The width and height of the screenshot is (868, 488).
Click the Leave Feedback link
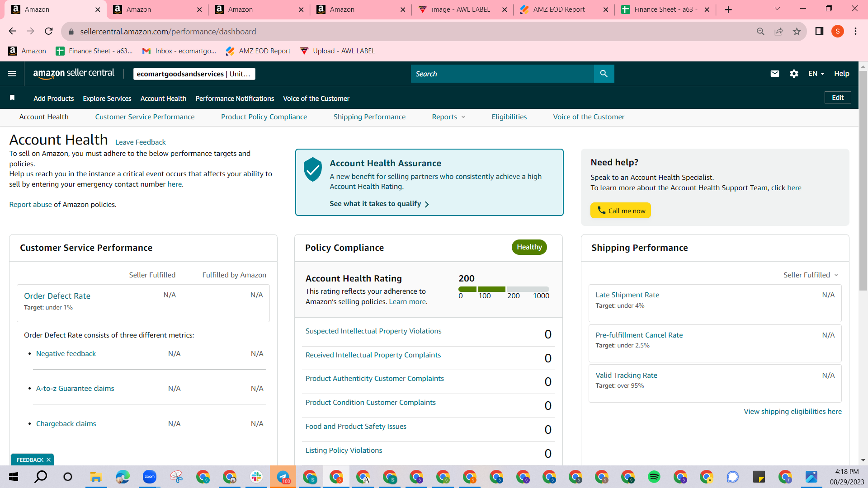(141, 142)
